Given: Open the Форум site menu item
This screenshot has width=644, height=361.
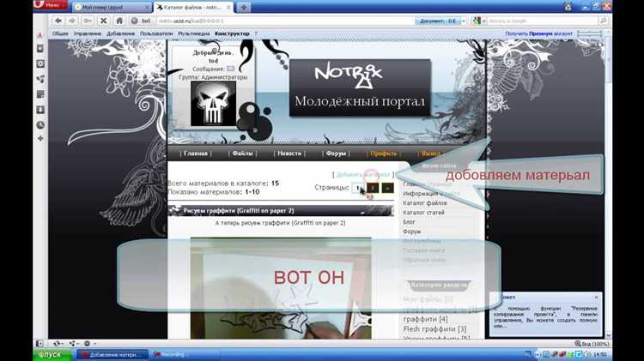Looking at the screenshot, I should click(336, 153).
